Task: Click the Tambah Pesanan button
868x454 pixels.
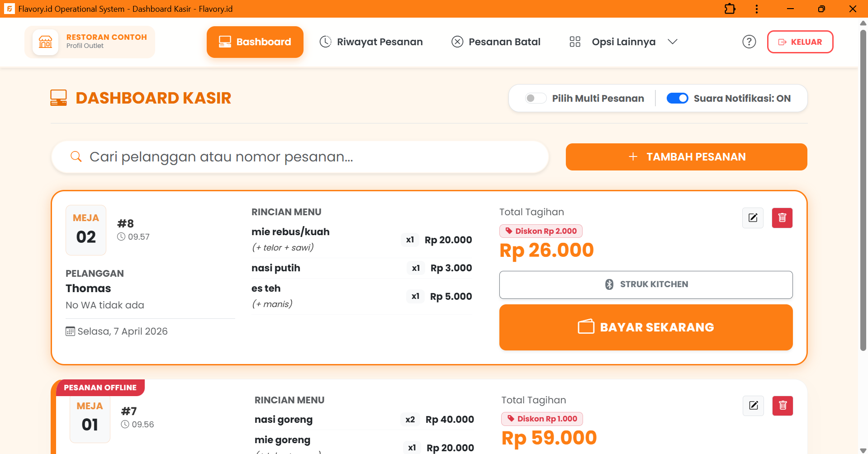Action: point(686,157)
